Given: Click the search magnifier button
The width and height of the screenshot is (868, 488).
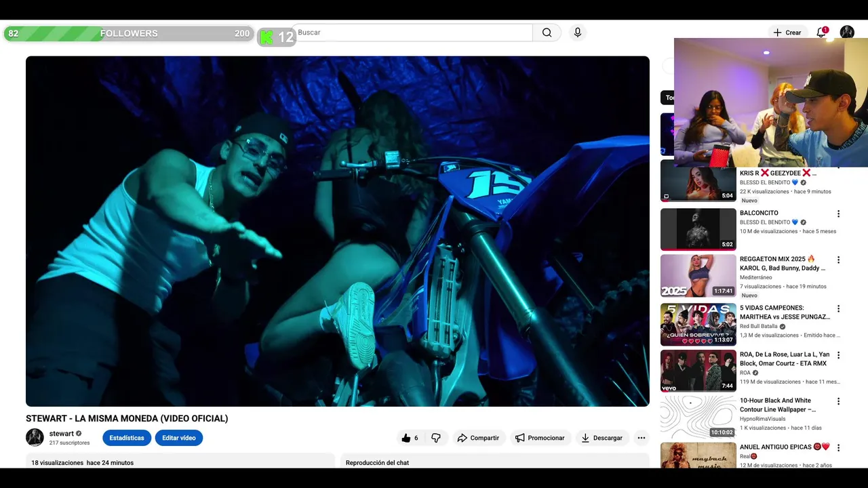Looking at the screenshot, I should point(547,33).
